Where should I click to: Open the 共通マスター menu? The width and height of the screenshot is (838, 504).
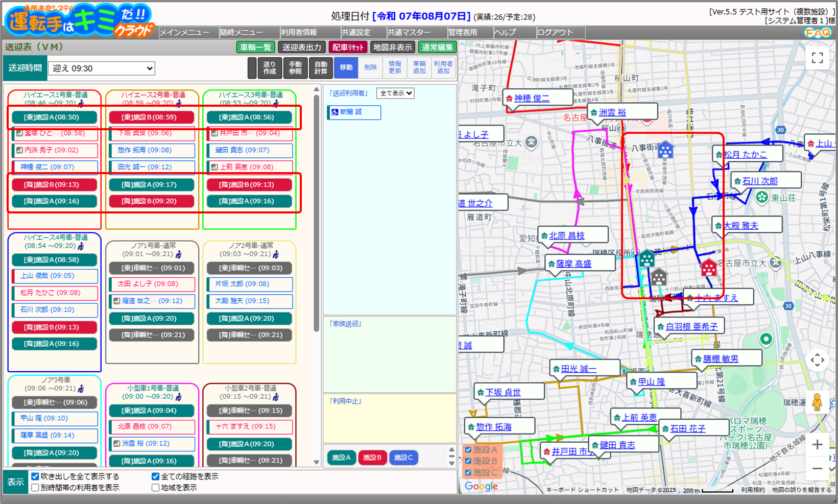pyautogui.click(x=409, y=33)
